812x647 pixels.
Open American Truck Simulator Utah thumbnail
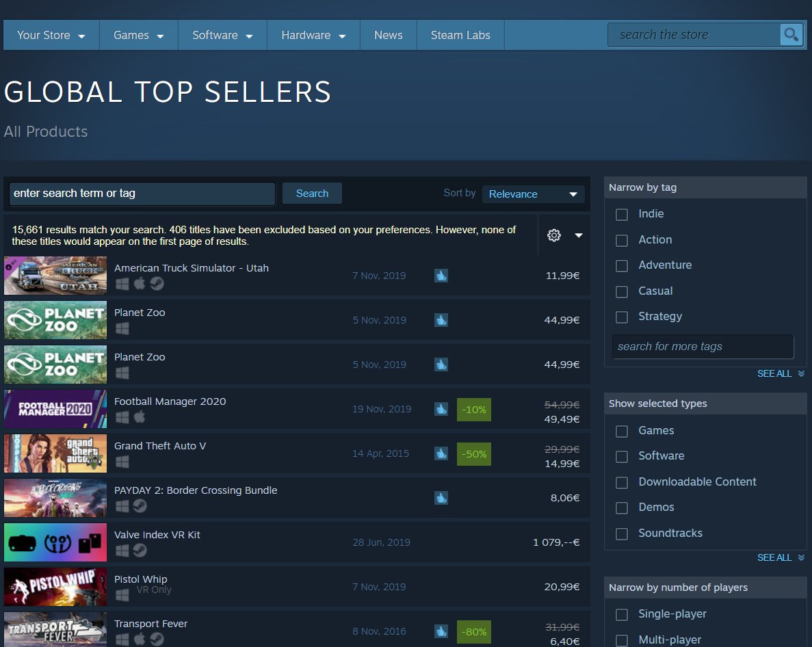click(55, 276)
